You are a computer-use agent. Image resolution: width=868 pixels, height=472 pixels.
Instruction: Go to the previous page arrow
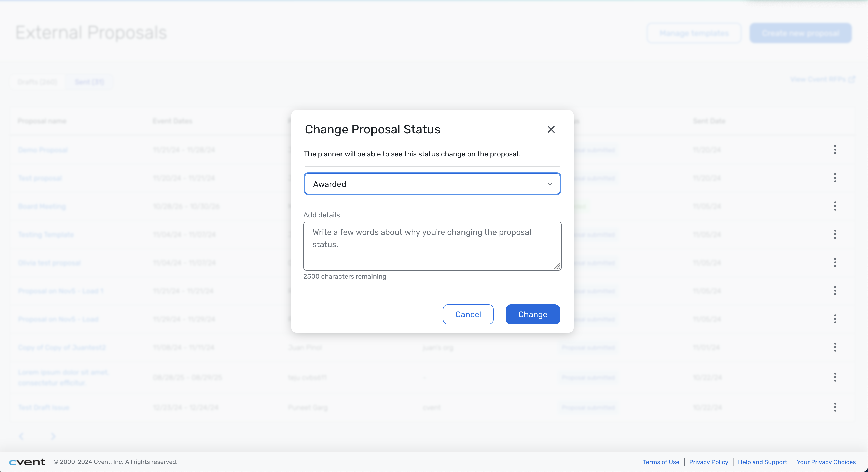click(21, 436)
